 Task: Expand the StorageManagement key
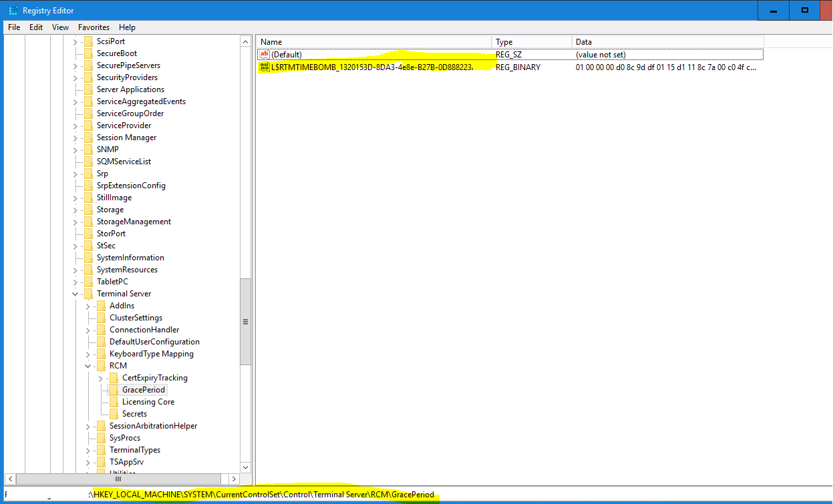click(x=75, y=222)
